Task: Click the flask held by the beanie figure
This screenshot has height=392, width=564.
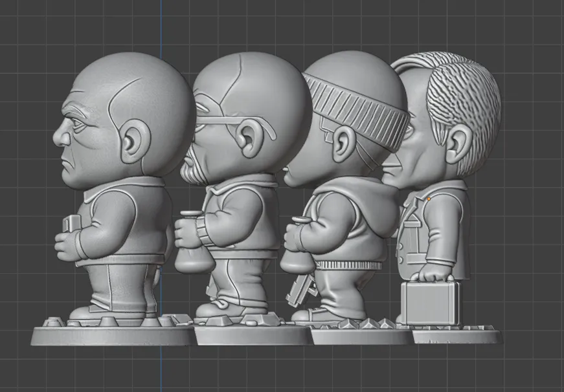Action: [x=299, y=246]
